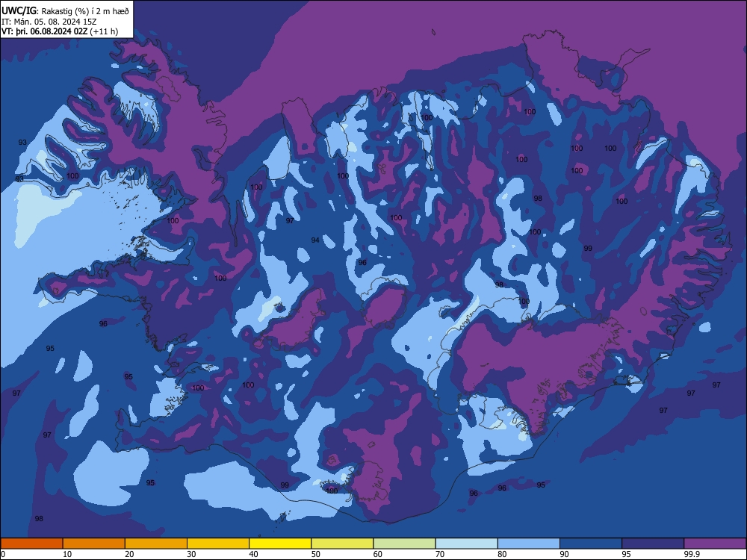747x560 pixels.
Task: Click the value '98' in the bottom-left corner
Action: (39, 519)
